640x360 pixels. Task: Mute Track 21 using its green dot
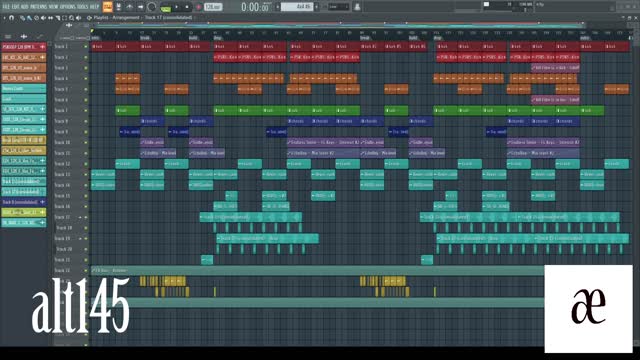(86, 260)
